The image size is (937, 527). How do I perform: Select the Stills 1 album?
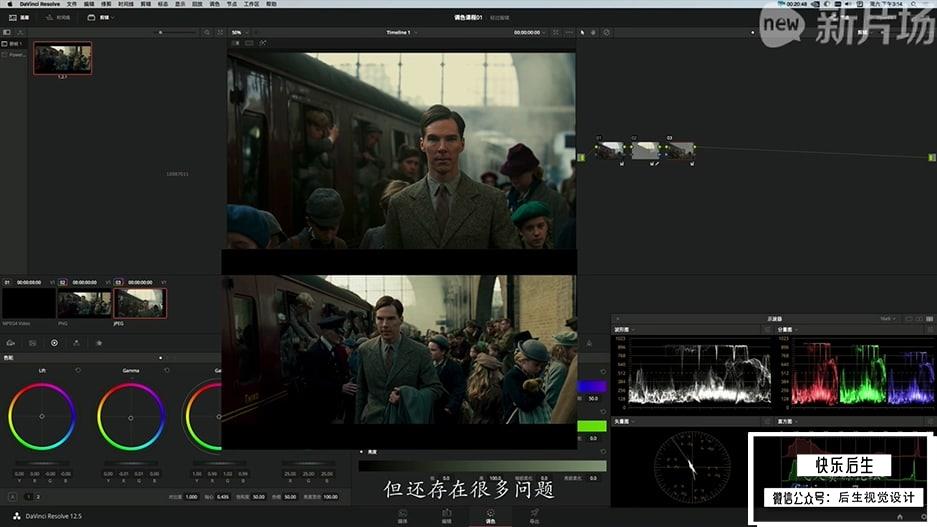(x=13, y=44)
